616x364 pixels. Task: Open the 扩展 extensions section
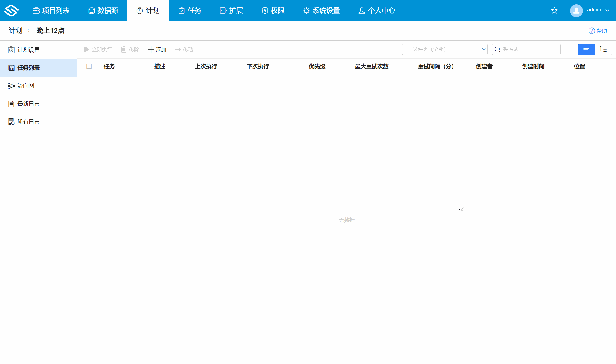point(231,11)
